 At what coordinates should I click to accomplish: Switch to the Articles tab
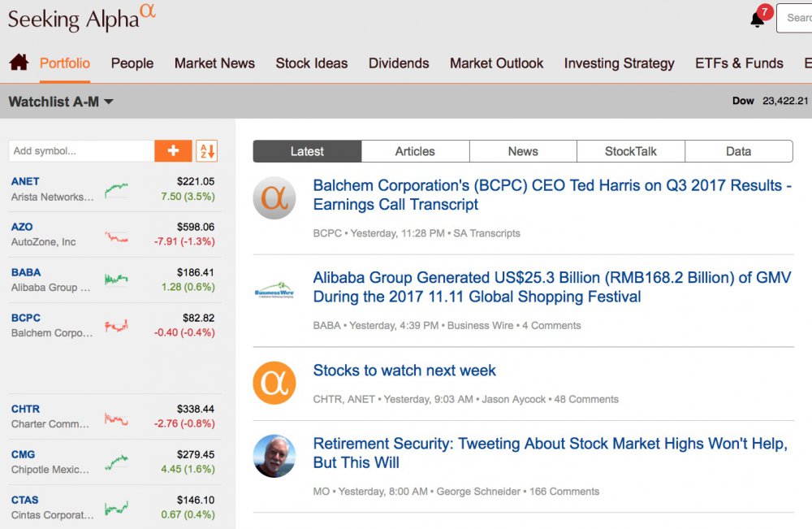[415, 151]
